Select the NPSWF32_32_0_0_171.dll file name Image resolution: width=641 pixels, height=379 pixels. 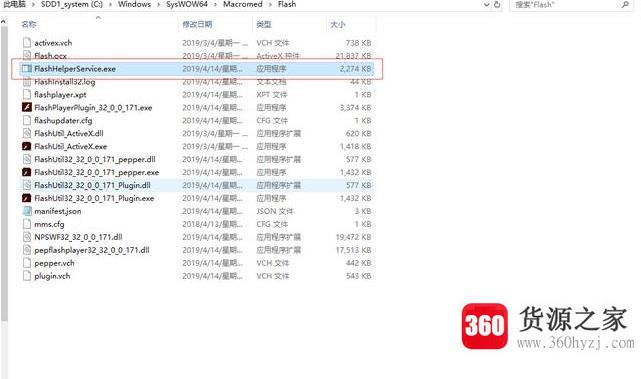coord(78,237)
